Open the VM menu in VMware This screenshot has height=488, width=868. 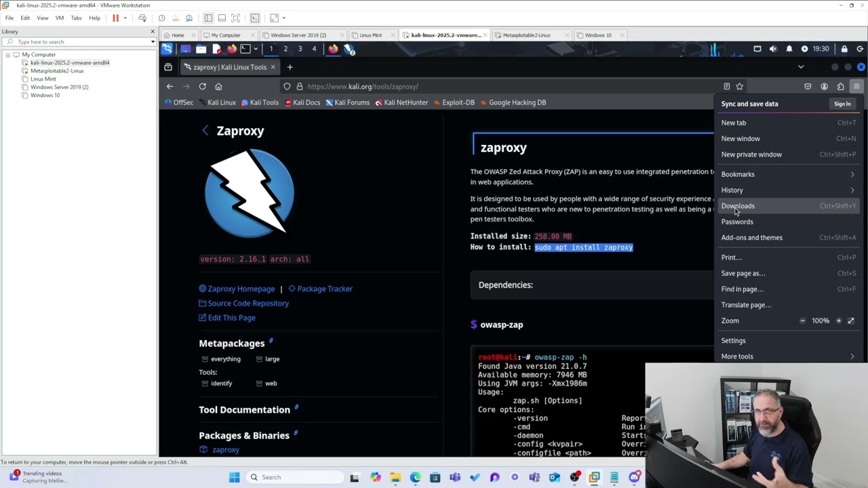59,18
